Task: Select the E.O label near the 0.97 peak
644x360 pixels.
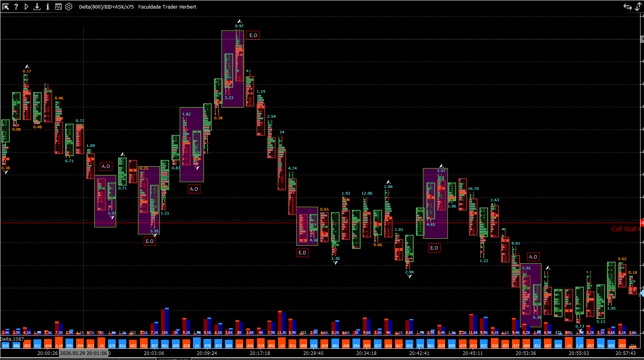Action: [253, 35]
